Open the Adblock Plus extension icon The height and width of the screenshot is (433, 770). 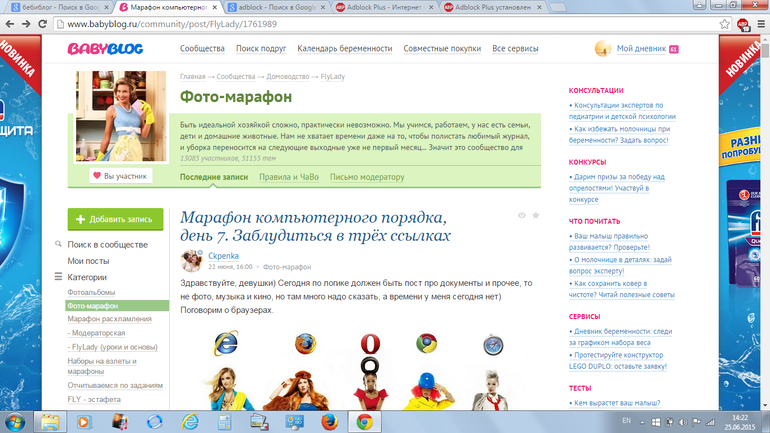click(x=743, y=24)
